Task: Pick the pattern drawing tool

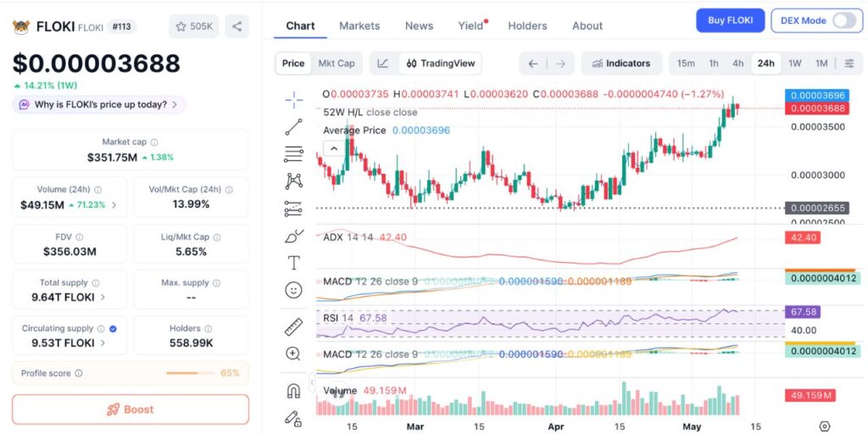Action: tap(293, 181)
